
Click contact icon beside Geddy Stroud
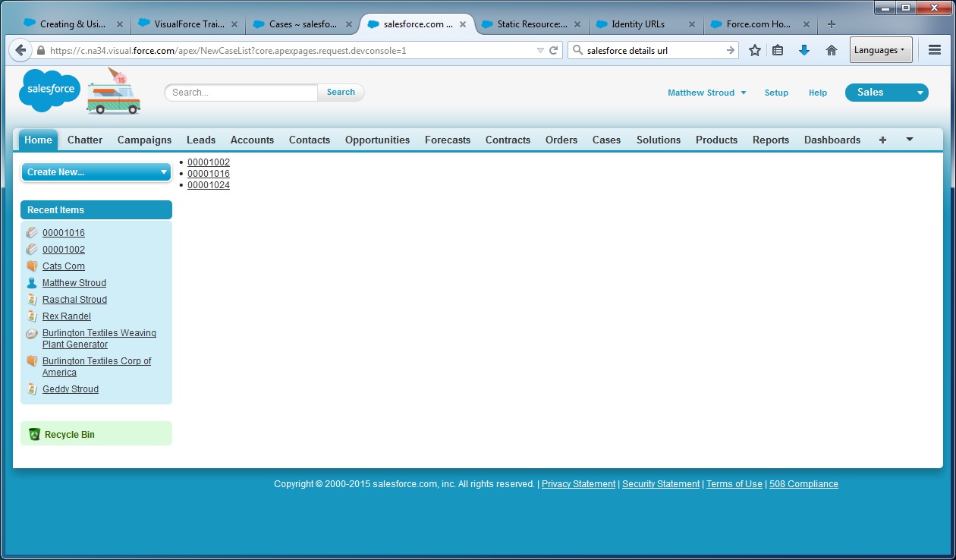click(32, 389)
